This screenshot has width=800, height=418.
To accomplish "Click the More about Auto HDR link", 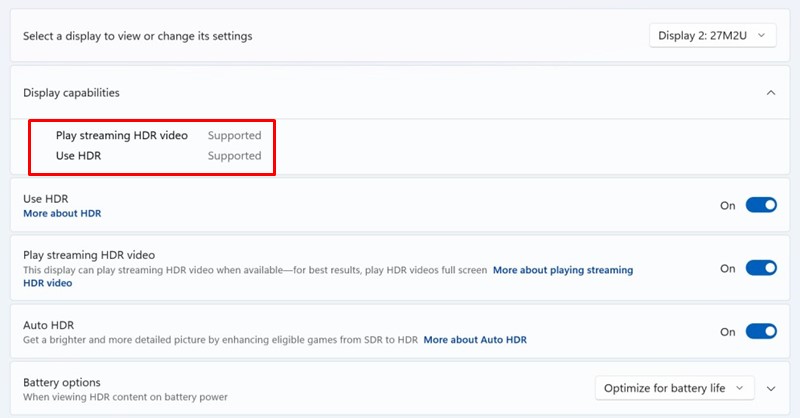I will click(475, 340).
